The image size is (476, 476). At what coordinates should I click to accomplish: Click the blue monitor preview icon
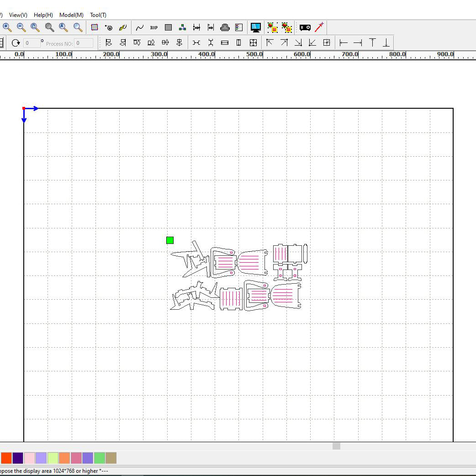tap(256, 27)
